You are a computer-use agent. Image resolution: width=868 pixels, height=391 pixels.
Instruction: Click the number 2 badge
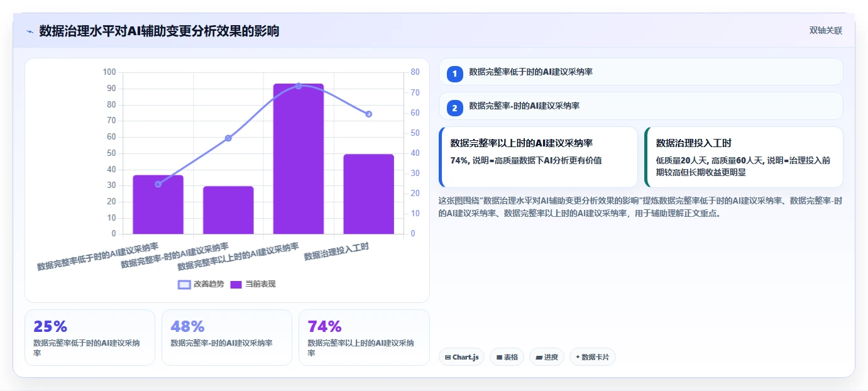coord(455,107)
